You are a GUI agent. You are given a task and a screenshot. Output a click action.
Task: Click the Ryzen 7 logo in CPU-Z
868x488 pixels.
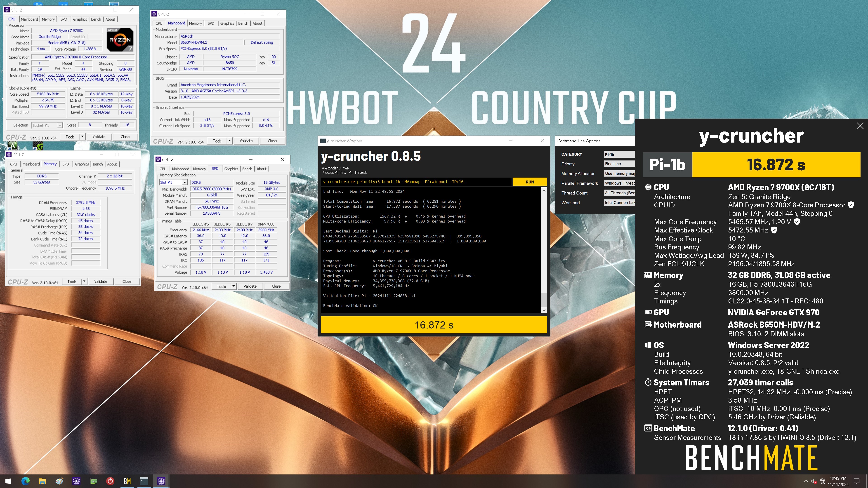tap(120, 39)
